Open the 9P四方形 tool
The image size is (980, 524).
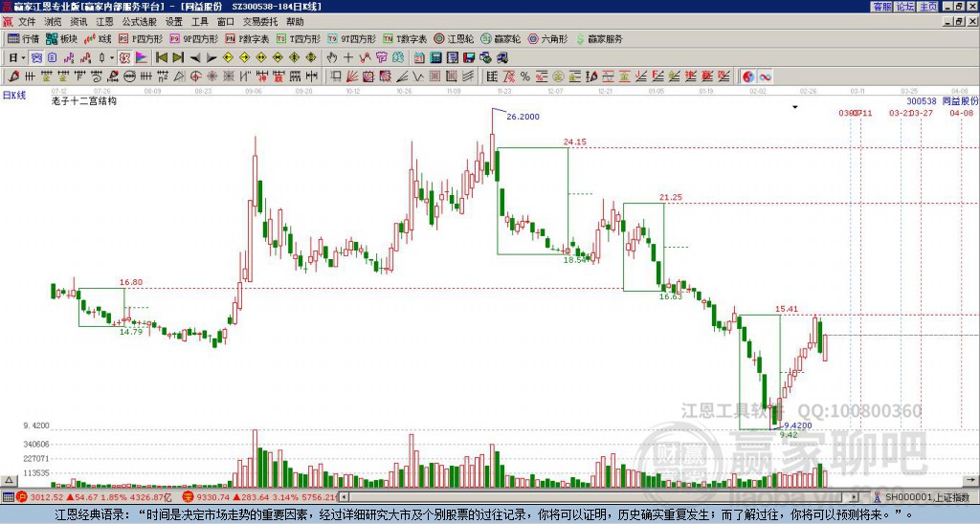[194, 38]
